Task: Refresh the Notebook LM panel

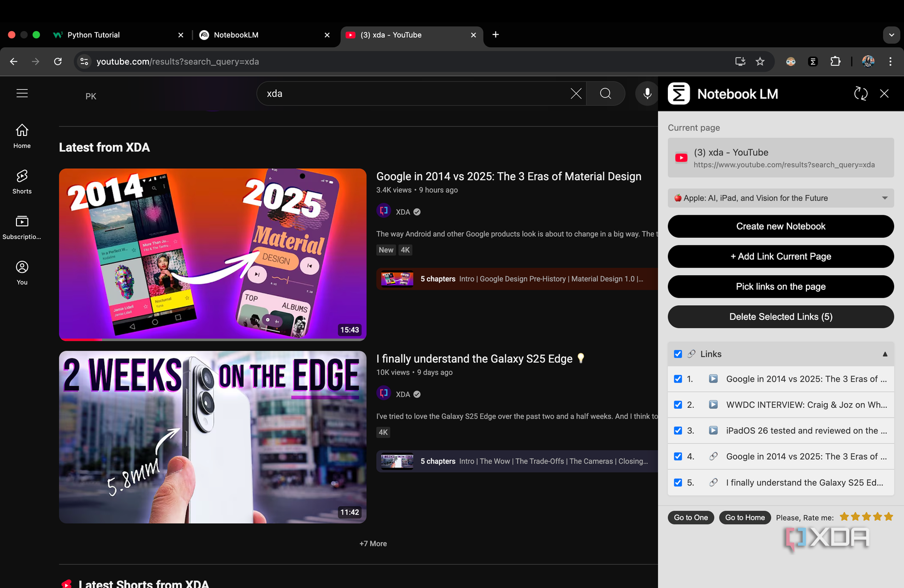Action: (x=860, y=94)
